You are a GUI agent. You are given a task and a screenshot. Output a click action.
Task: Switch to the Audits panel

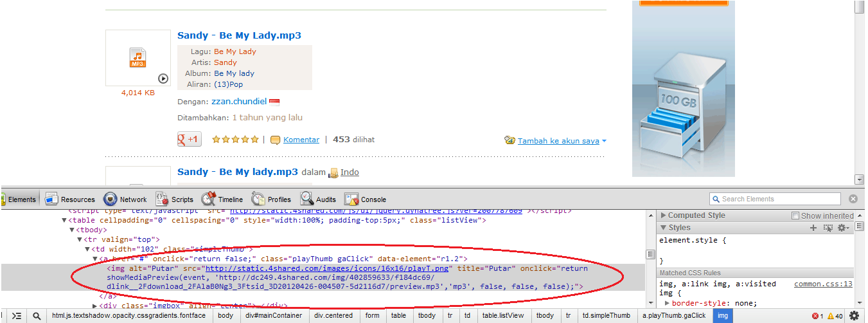[x=318, y=199]
